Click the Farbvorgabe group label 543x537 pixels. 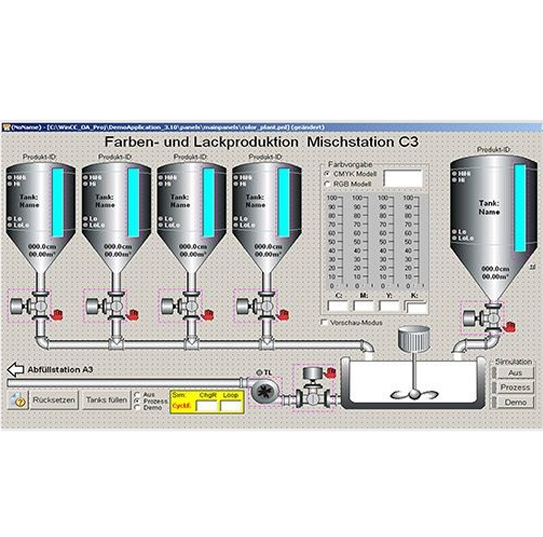pos(350,164)
